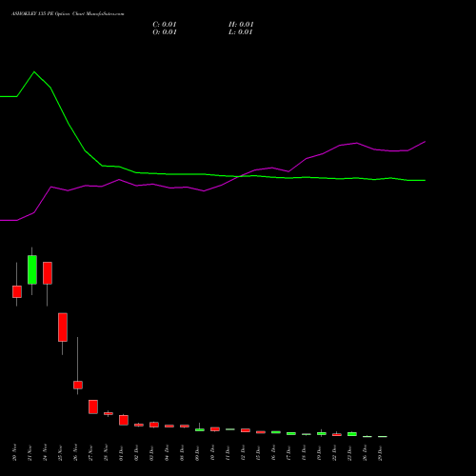
Task: Select the red candlestick for 27 Nov
Action: tap(93, 407)
